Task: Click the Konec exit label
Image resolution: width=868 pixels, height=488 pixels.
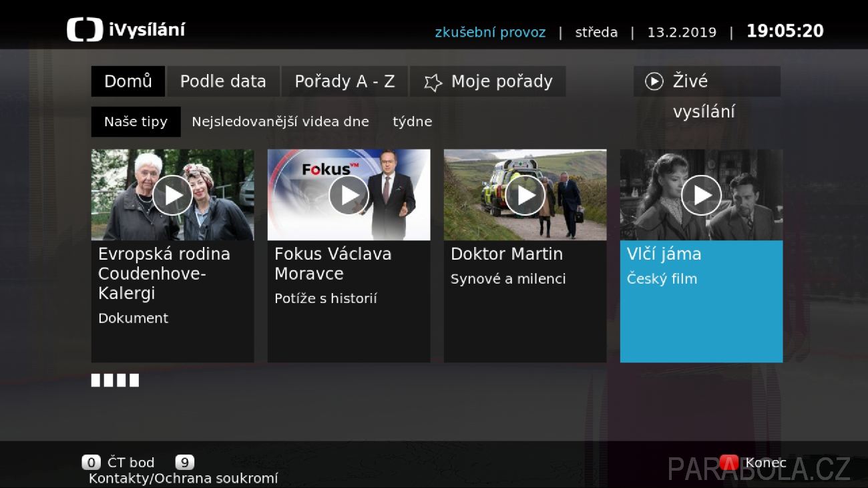Action: (x=766, y=463)
